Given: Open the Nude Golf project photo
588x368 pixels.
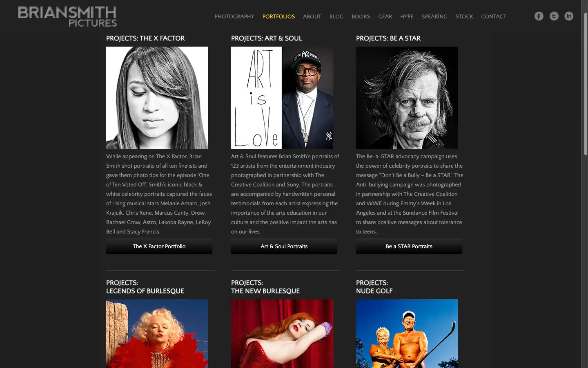Looking at the screenshot, I should click(x=407, y=334).
